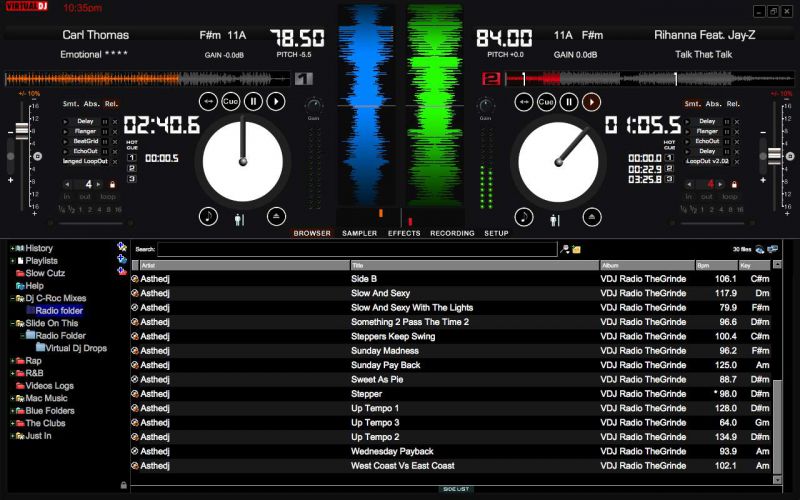Screen dimensions: 800x500
Task: Select Rel. pitch mode on deck 1
Action: coord(111,104)
